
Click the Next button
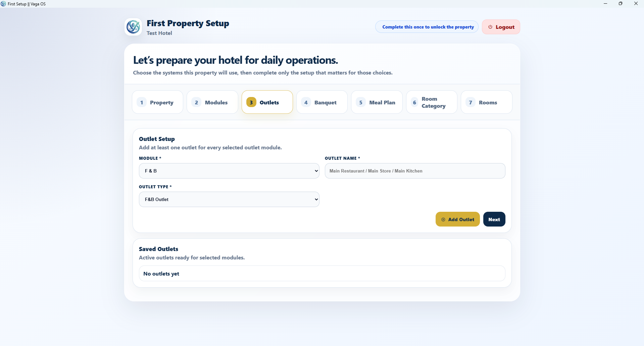click(x=494, y=219)
